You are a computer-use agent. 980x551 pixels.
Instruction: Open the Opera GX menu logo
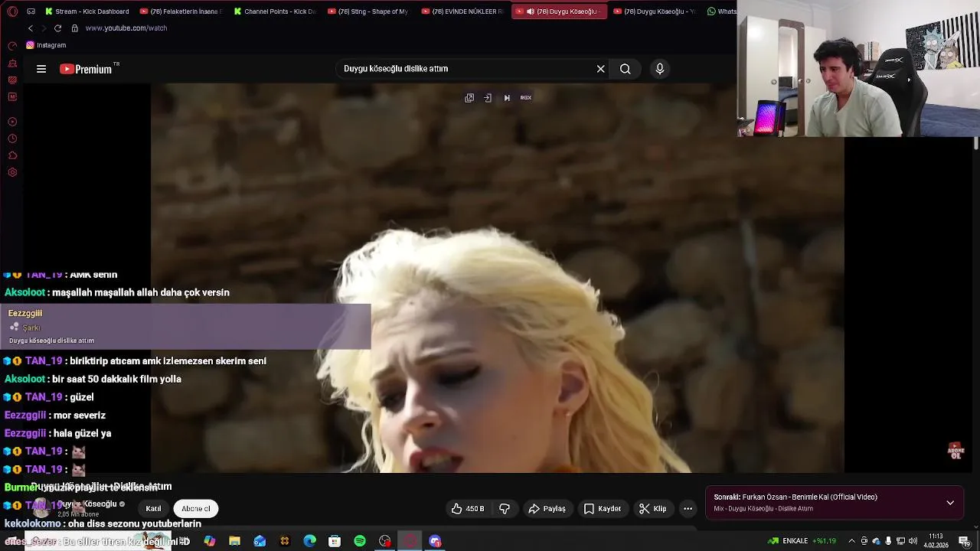[12, 11]
